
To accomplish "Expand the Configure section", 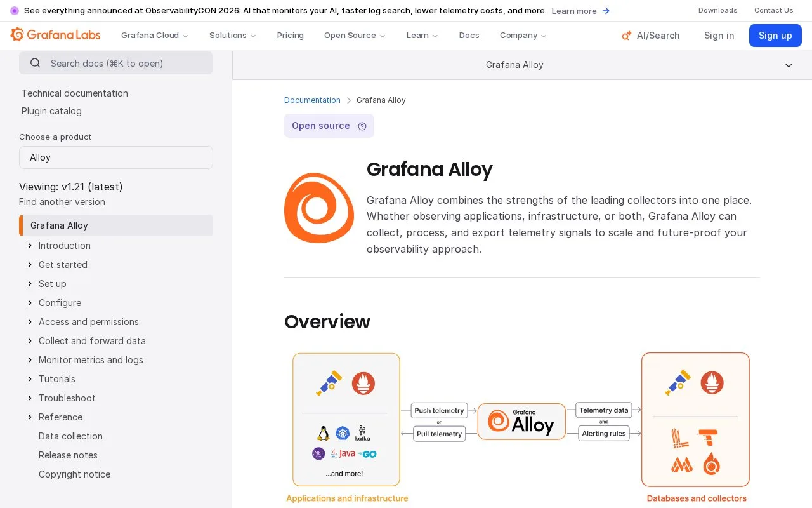I will (30, 303).
